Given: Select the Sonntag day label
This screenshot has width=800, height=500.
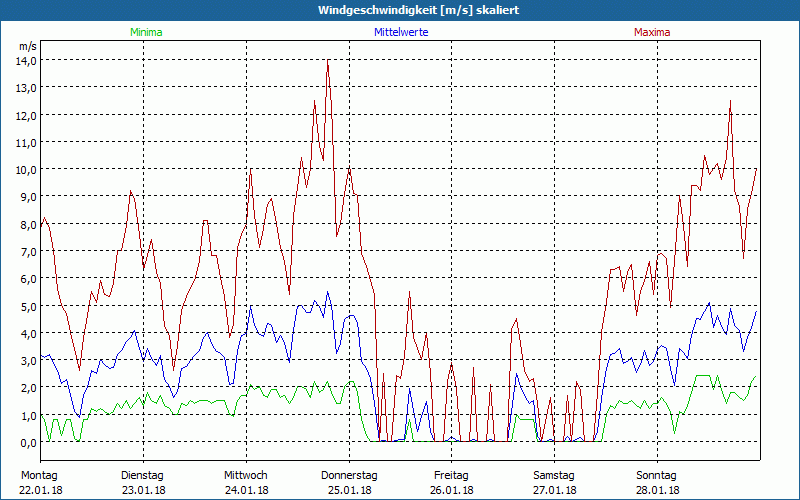Looking at the screenshot, I should [x=656, y=475].
